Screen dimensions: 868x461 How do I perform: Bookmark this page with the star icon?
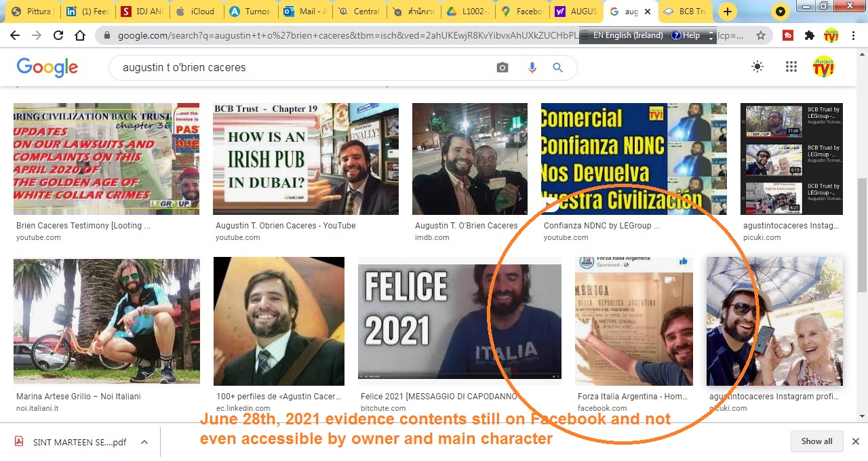(761, 35)
